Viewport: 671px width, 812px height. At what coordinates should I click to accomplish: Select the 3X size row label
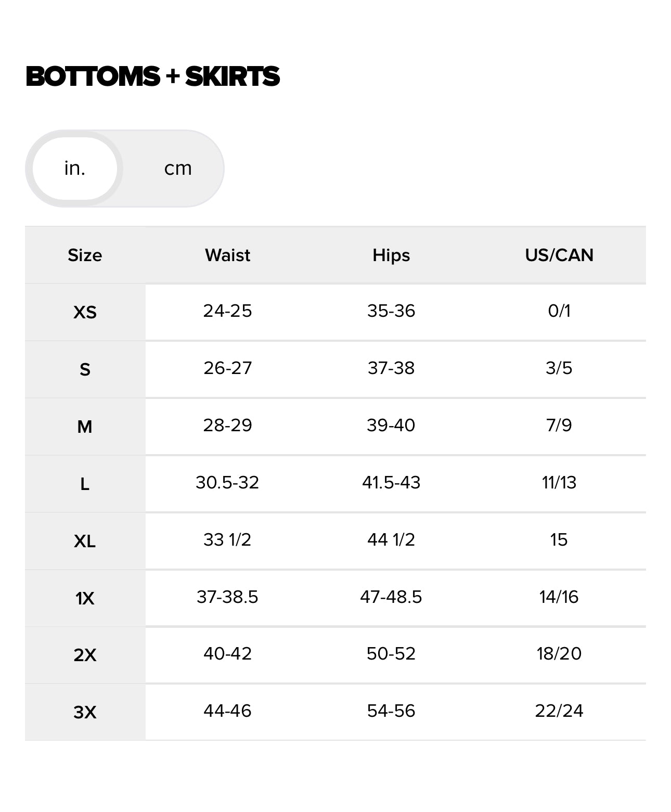pyautogui.click(x=85, y=712)
